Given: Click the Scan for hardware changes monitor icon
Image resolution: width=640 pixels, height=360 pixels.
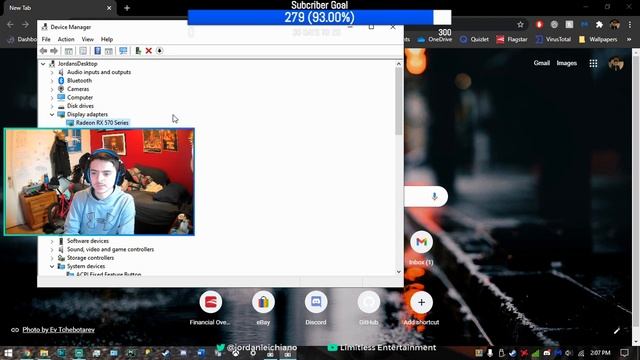Looking at the screenshot, I should point(123,51).
